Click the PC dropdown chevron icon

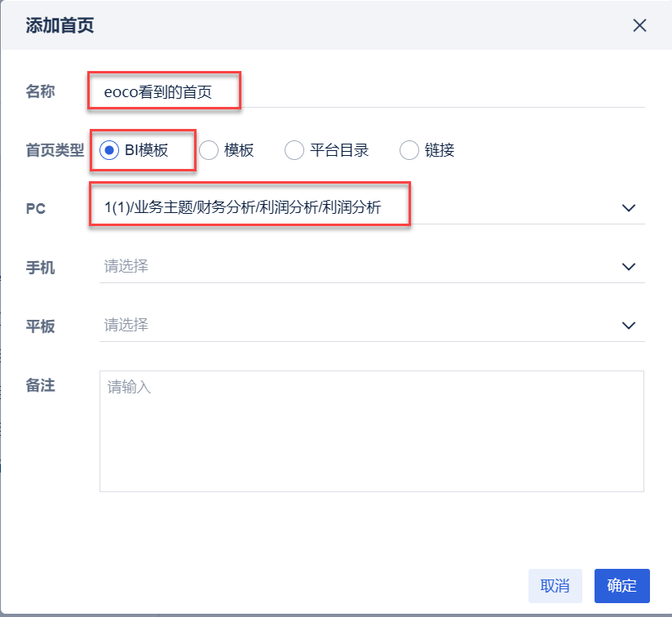click(629, 208)
